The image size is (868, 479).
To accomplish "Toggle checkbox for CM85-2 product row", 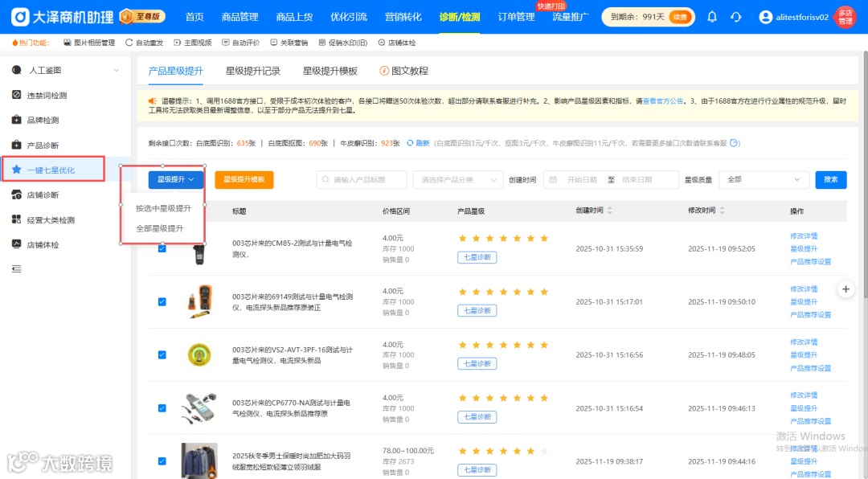I will 162,248.
